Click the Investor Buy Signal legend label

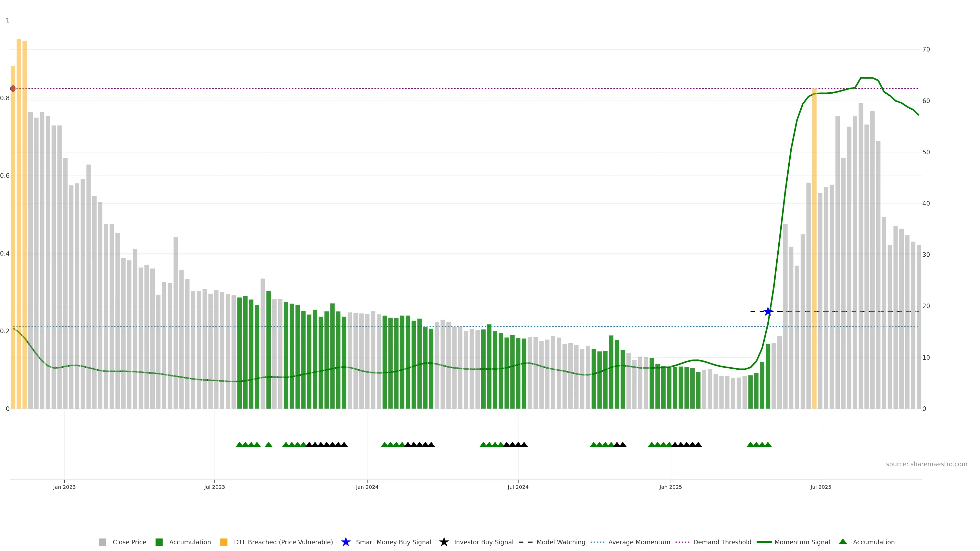(x=484, y=542)
